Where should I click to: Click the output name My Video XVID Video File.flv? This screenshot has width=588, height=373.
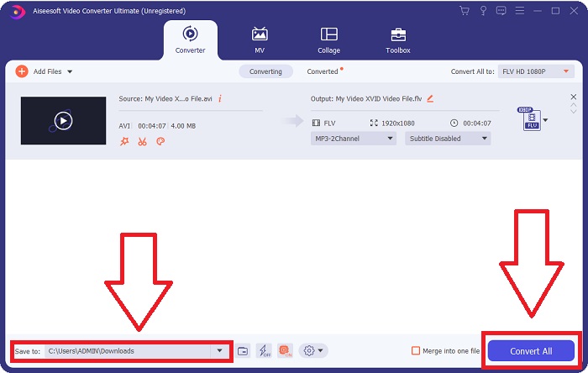coord(379,98)
